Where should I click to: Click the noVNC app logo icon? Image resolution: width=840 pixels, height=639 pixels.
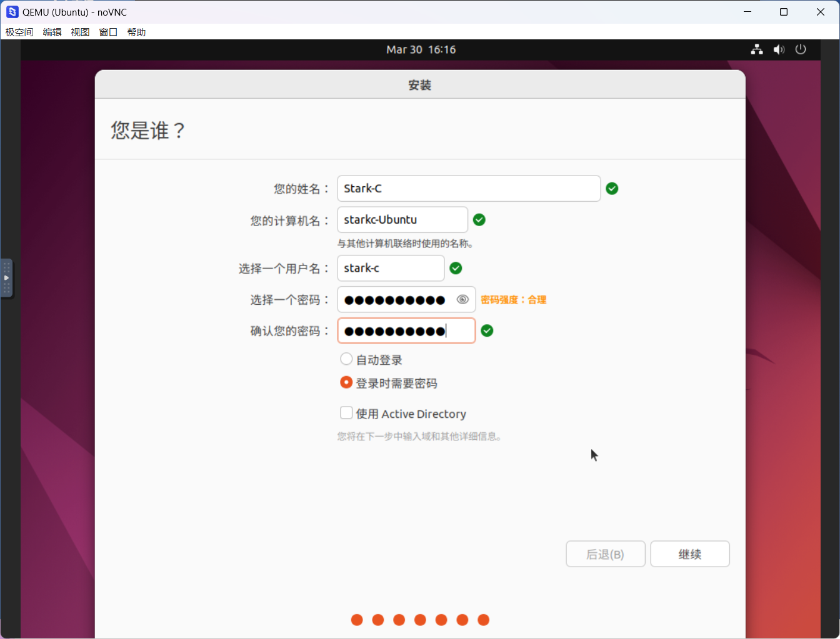(x=12, y=12)
